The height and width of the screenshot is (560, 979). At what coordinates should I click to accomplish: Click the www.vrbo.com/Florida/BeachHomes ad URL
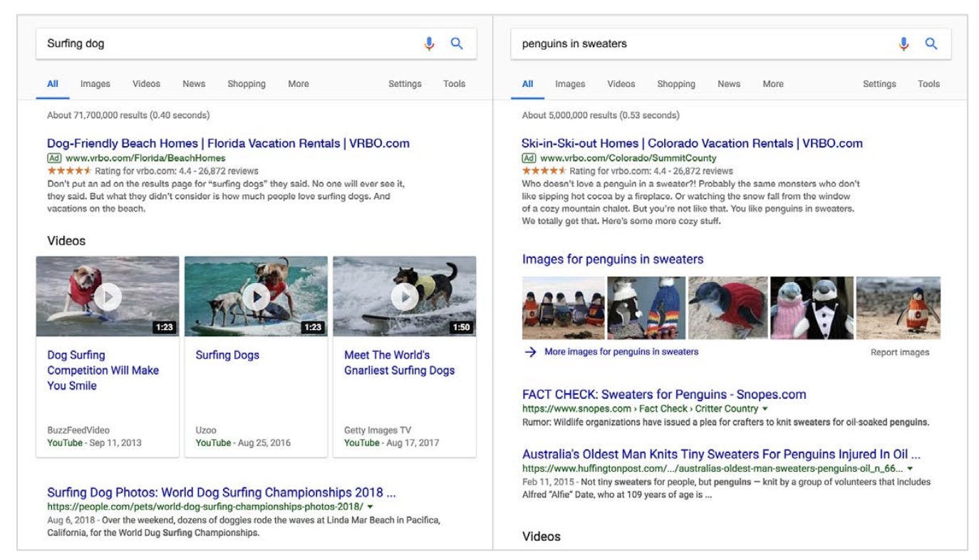(x=145, y=158)
